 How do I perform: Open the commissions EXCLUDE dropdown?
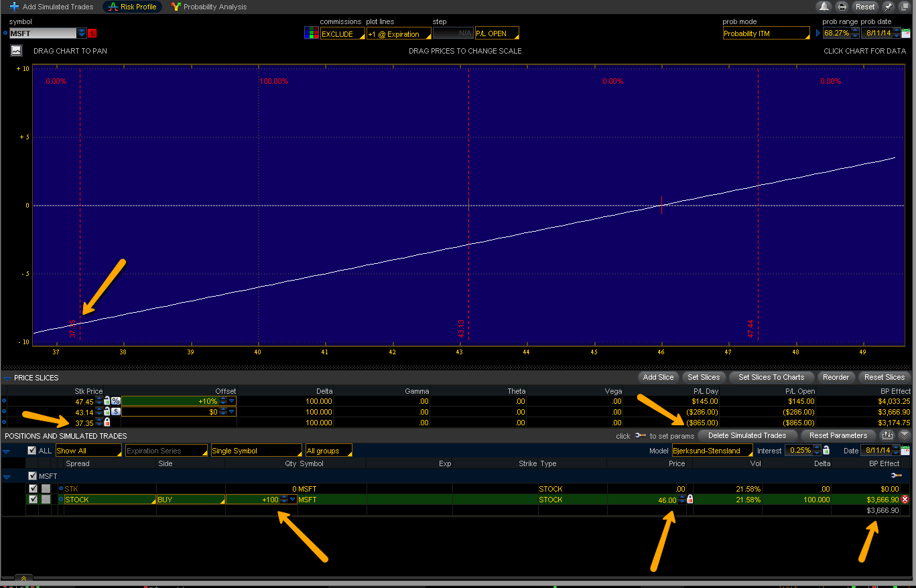342,34
